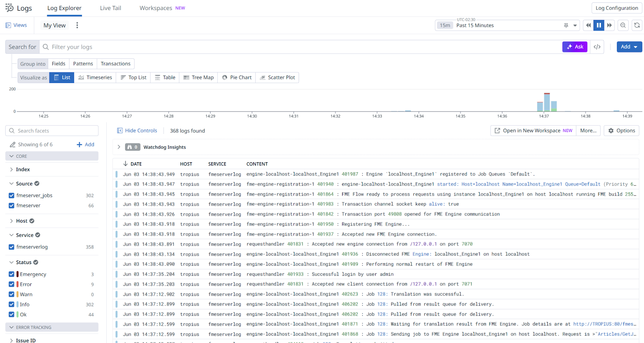Screen dimensions: 644x343
Task: Uncheck the Error status
Action: (11, 285)
